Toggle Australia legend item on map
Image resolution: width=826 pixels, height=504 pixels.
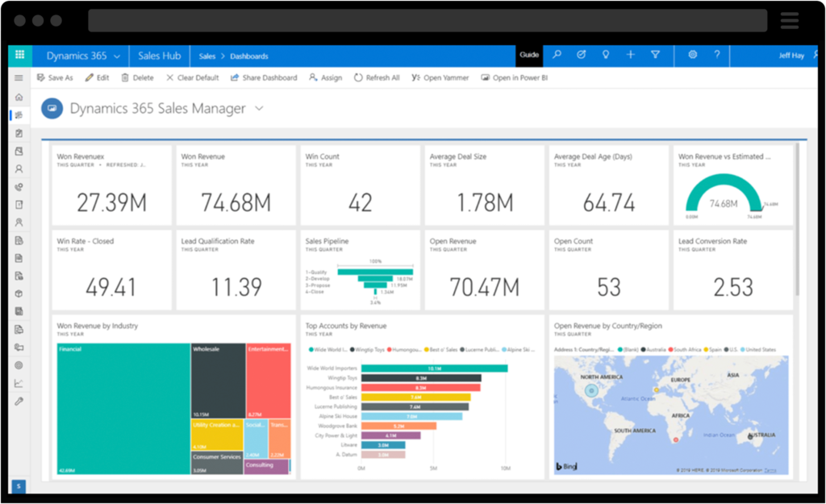[x=653, y=350]
